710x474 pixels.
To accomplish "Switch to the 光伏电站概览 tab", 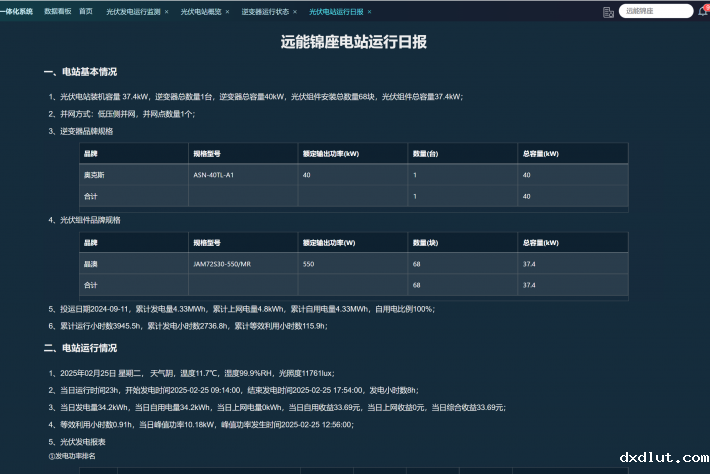I will click(201, 12).
